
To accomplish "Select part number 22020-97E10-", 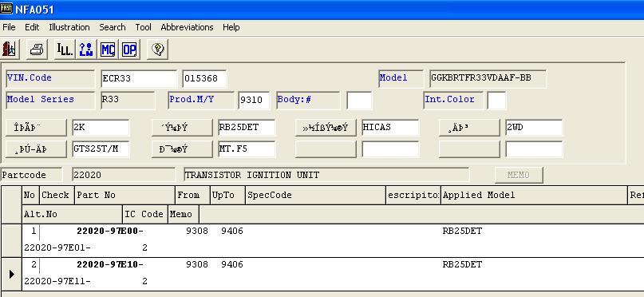I will [x=110, y=264].
